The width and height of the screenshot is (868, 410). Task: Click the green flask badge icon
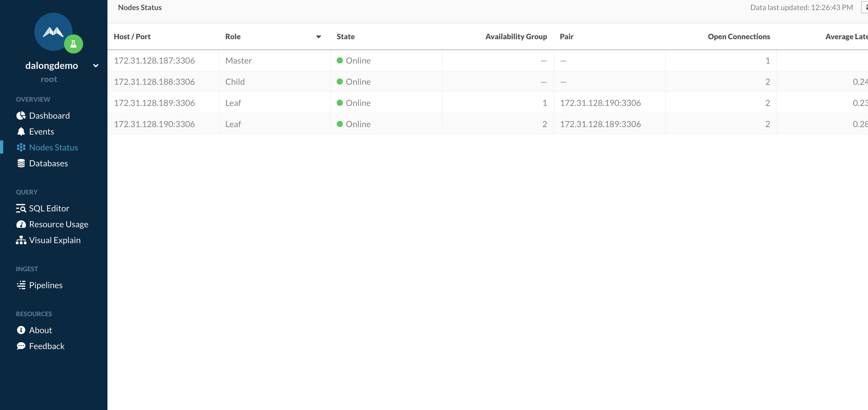[x=74, y=44]
